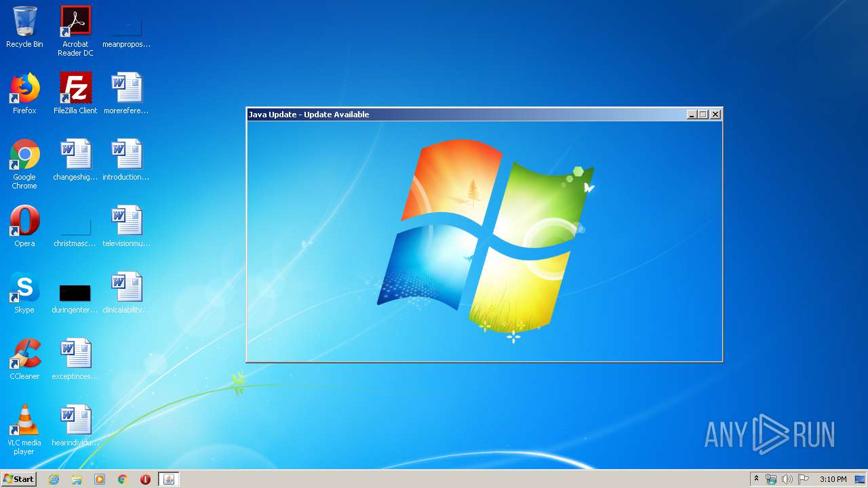Launch the Opera desktop shortcut
This screenshot has width=868, height=488.
click(x=24, y=226)
